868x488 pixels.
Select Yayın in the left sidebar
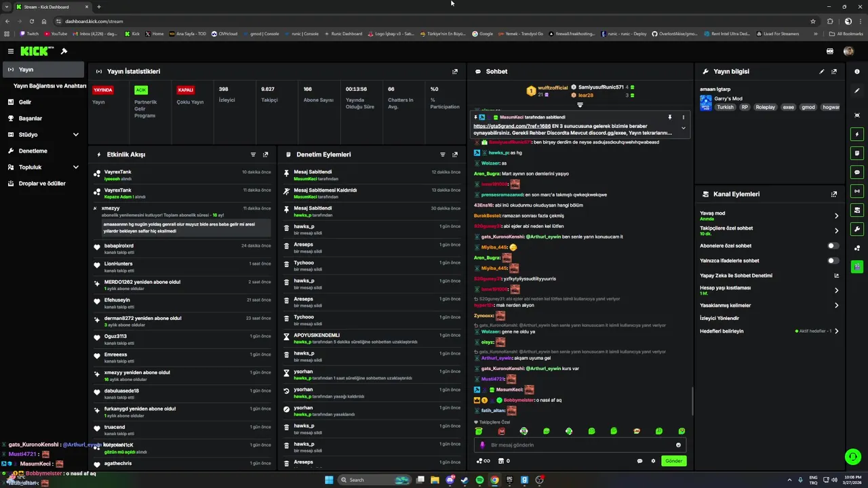point(43,70)
